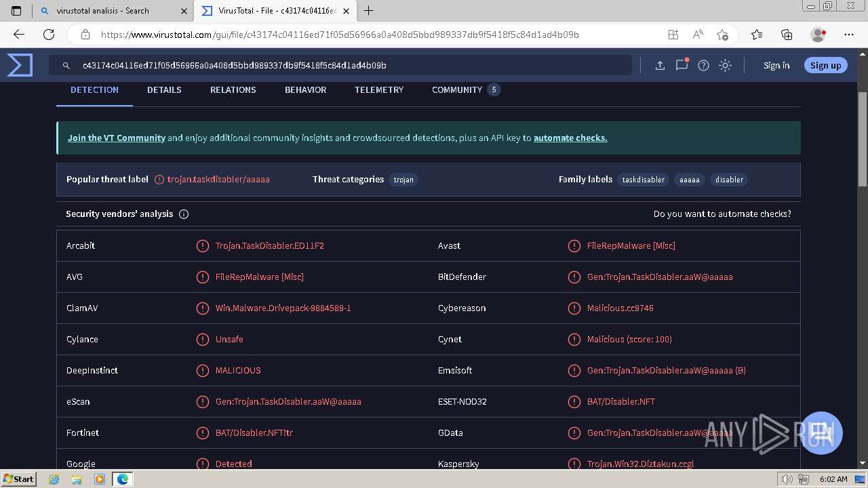Open the Edge settings and more menu
The image size is (868, 488).
click(x=849, y=35)
